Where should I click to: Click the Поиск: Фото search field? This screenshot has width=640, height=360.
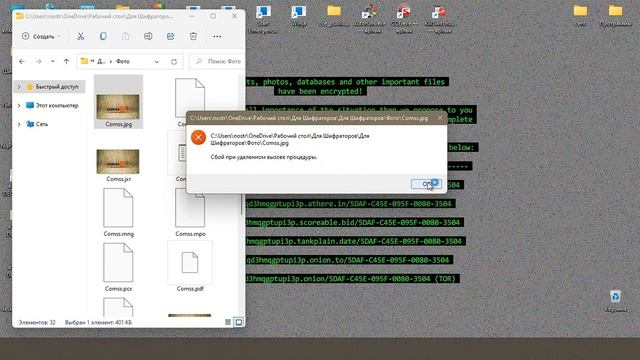(218, 61)
